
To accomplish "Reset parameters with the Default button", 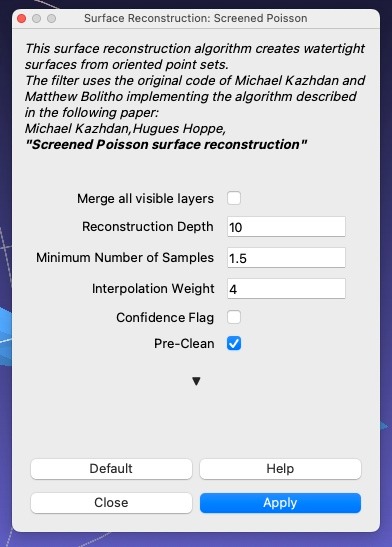I will click(111, 469).
